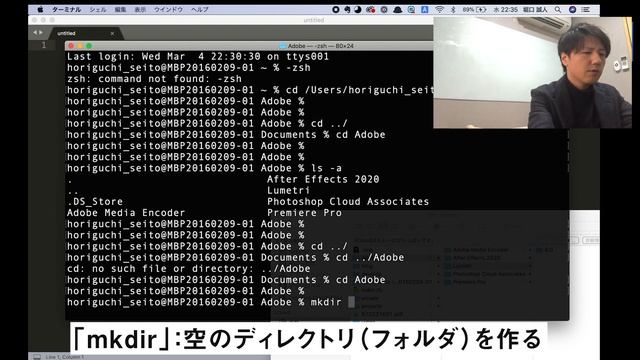The width and height of the screenshot is (640, 360).
Task: Click 'After Effects 2020' in the listing
Action: (323, 179)
